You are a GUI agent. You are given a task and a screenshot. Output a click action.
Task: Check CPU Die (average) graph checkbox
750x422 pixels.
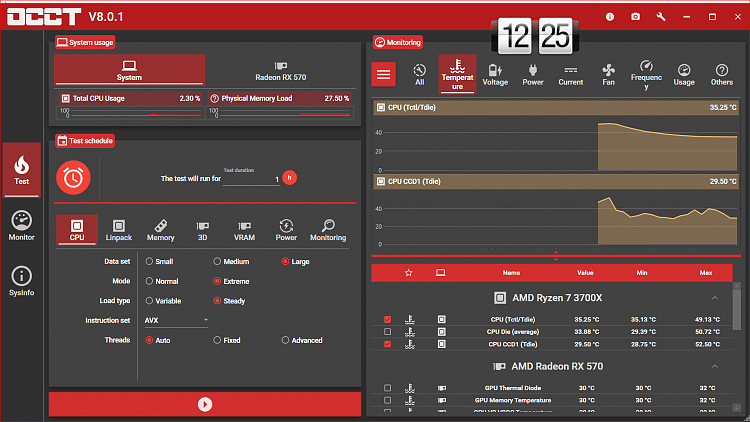[387, 332]
